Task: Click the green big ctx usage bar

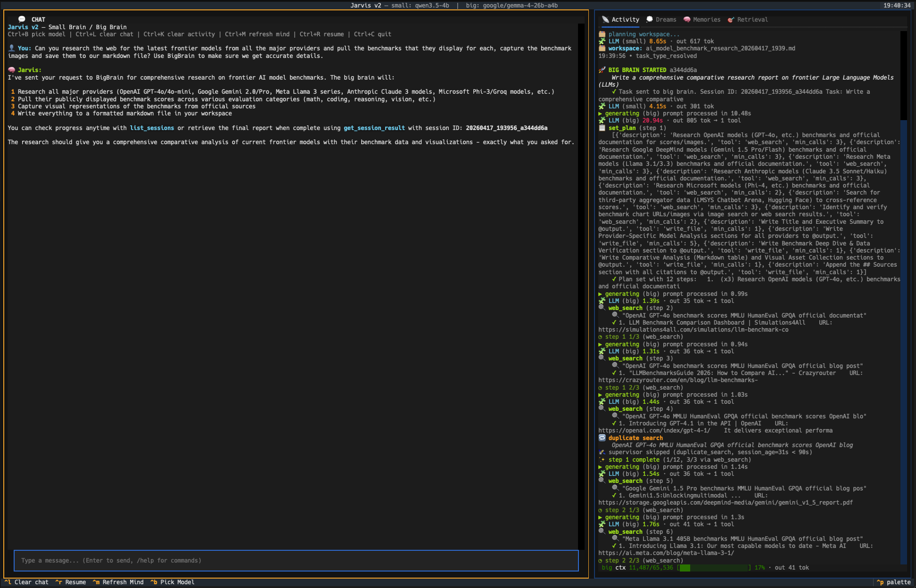Action: tap(714, 568)
